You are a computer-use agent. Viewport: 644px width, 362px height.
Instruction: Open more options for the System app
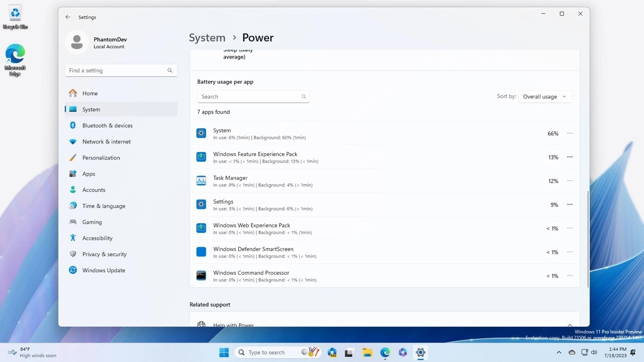569,133
